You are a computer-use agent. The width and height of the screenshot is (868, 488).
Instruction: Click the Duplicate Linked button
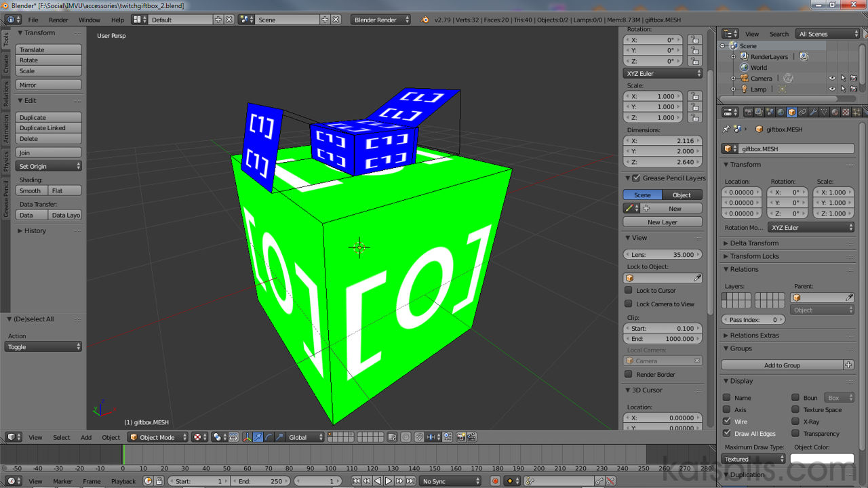[49, 128]
